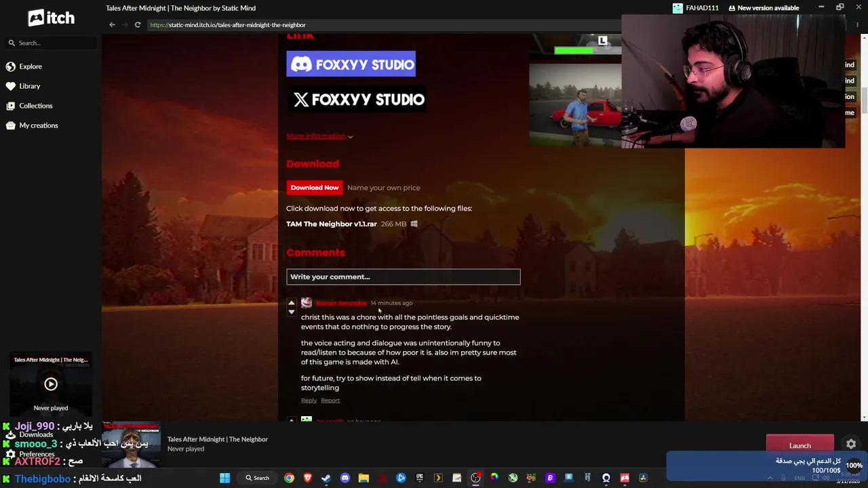Open the first commenter's profile name
868x488 pixels.
point(341,303)
